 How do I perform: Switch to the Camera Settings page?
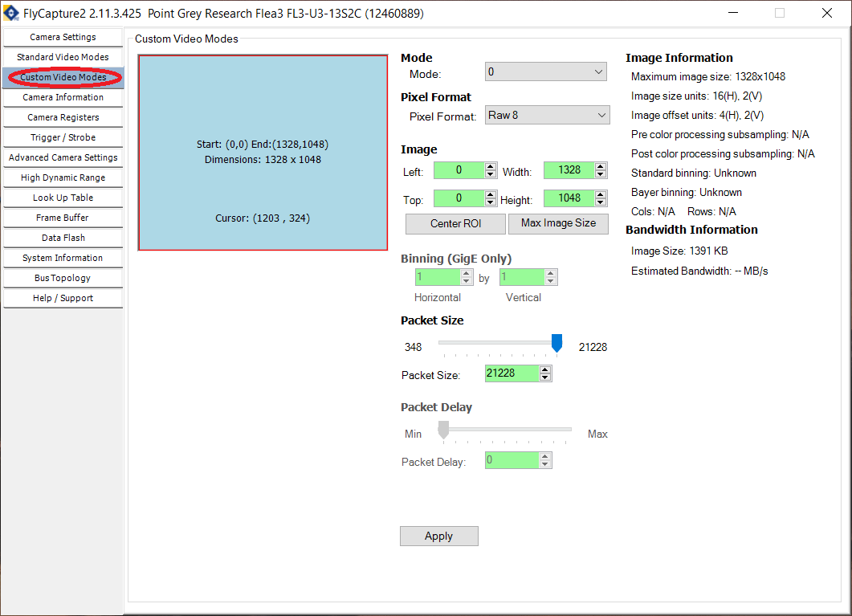click(x=63, y=36)
